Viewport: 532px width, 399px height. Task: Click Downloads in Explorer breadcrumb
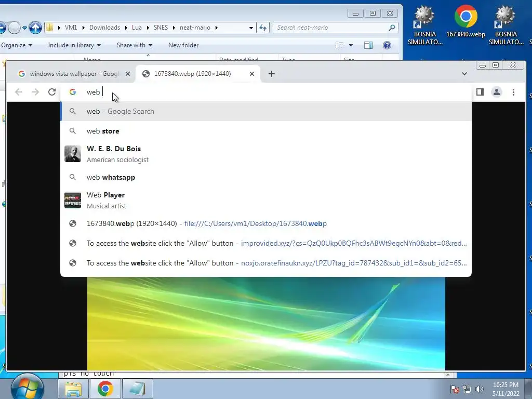(104, 28)
